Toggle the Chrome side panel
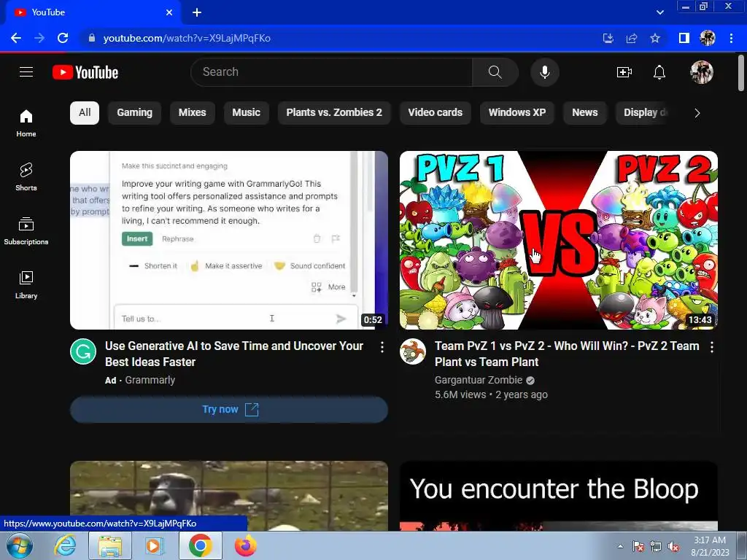 point(684,38)
